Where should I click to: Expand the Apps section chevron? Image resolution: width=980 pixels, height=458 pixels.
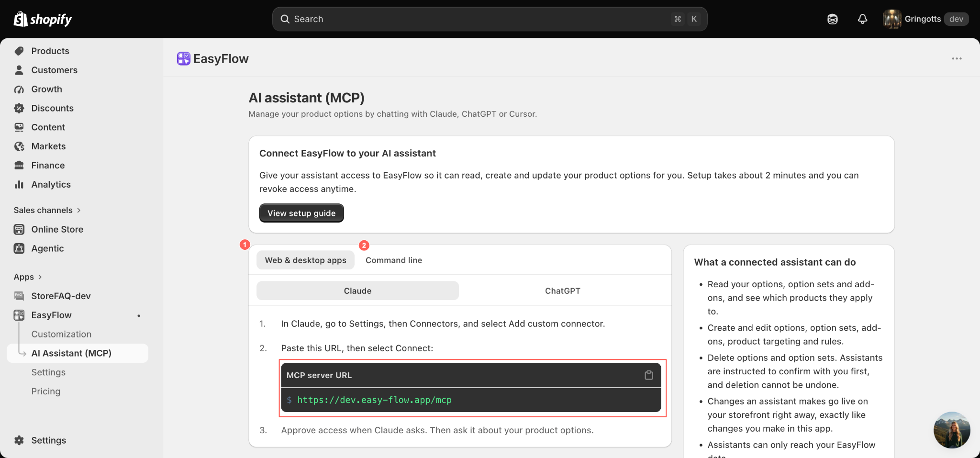point(40,277)
